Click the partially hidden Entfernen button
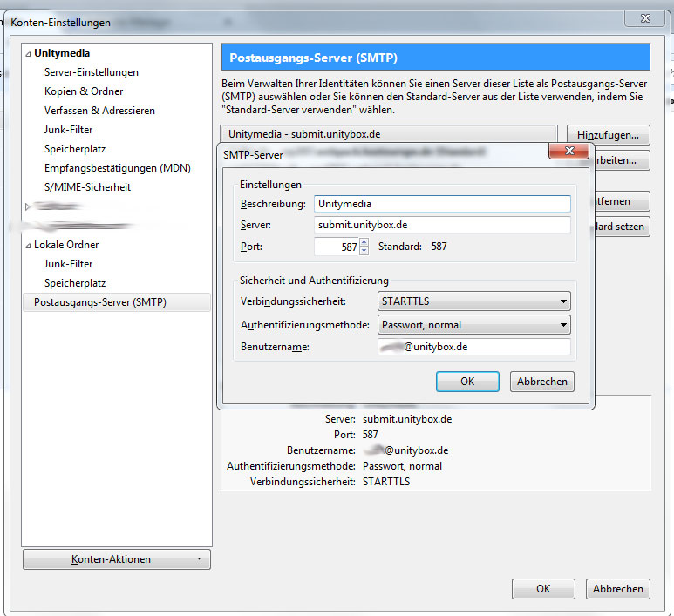Viewport: 674px width, 616px height. 622,201
